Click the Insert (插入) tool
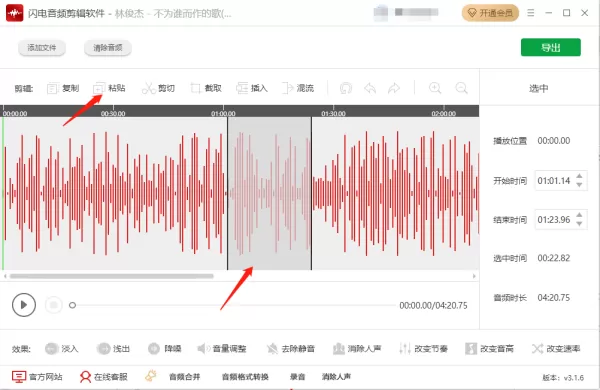The width and height of the screenshot is (600, 390). [252, 88]
